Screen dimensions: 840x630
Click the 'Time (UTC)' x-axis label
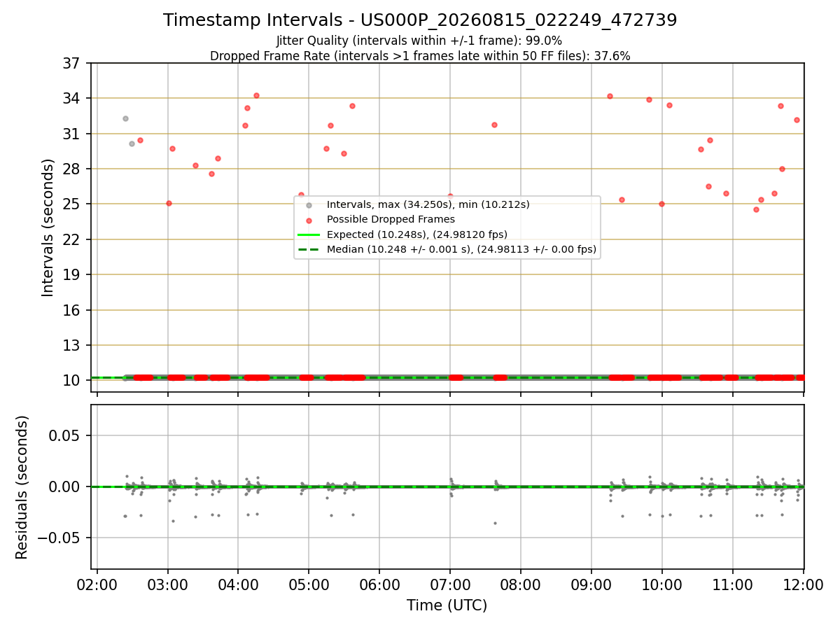pos(447,605)
